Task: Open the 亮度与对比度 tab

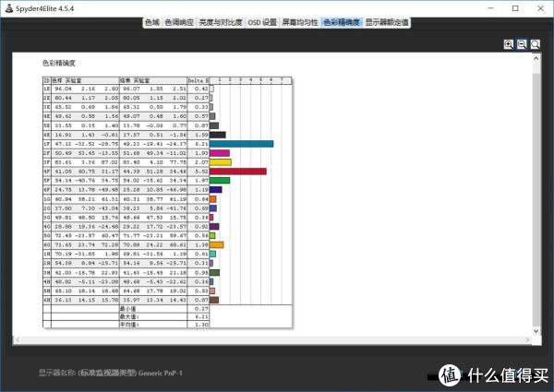Action: [x=221, y=22]
